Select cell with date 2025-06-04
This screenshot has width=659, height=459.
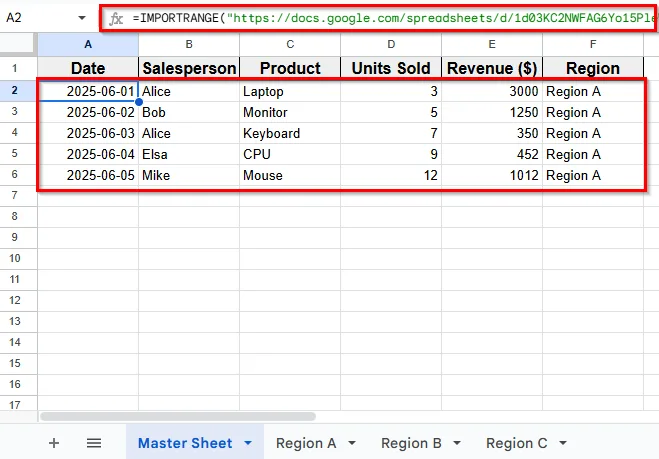[88, 154]
